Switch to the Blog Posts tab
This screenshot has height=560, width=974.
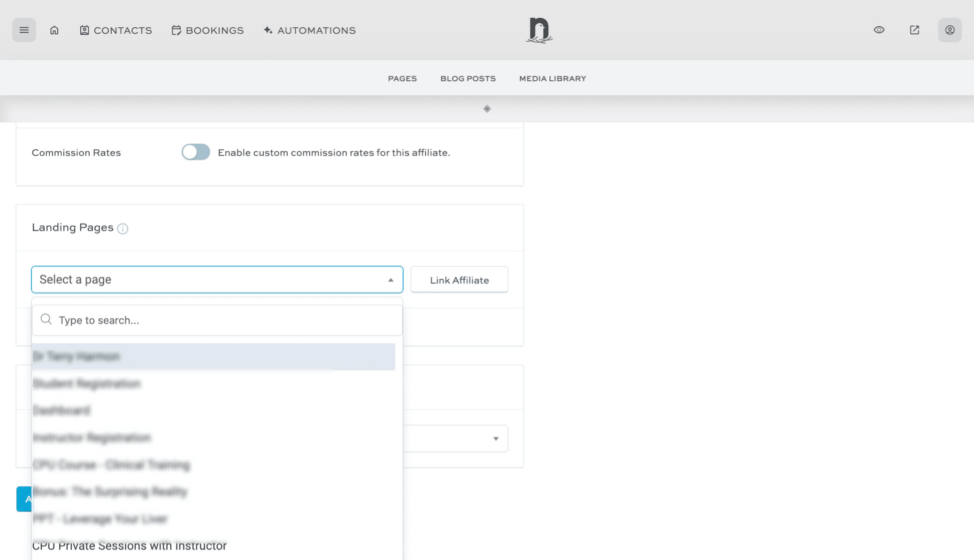(468, 78)
